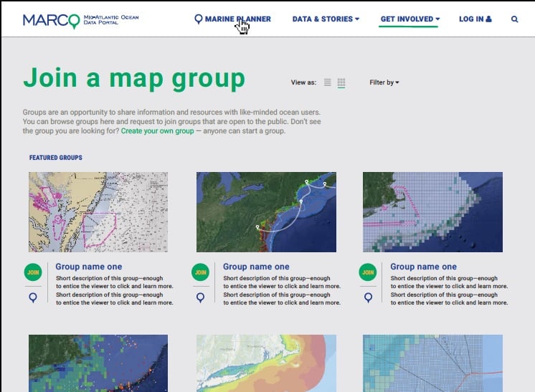Click the user icon beside Log In
The height and width of the screenshot is (392, 535).
[x=488, y=19]
